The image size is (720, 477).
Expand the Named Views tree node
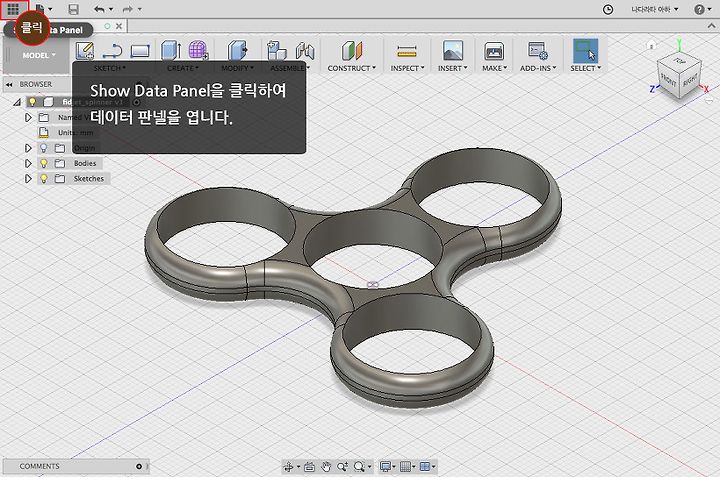click(x=28, y=118)
